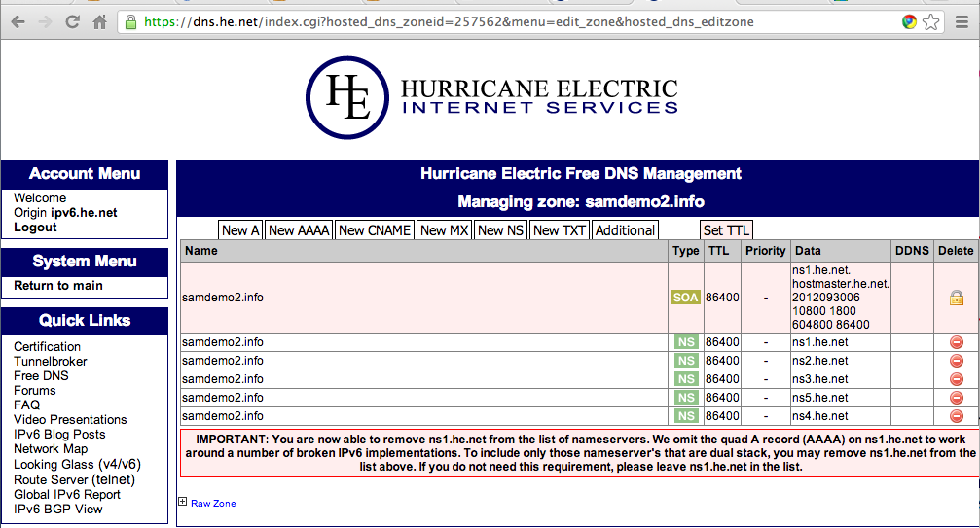This screenshot has width=980, height=528.
Task: Click the SOA row 86400 TTL value
Action: [x=722, y=298]
